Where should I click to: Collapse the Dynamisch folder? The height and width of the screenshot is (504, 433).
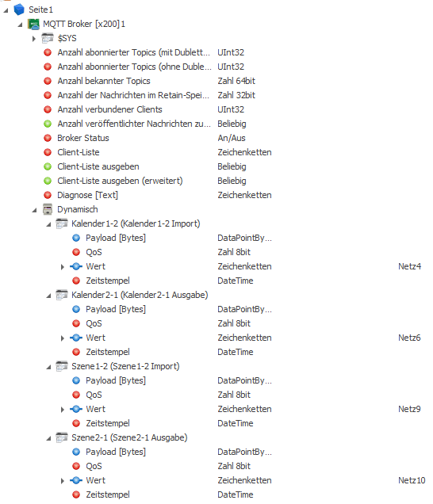[34, 210]
